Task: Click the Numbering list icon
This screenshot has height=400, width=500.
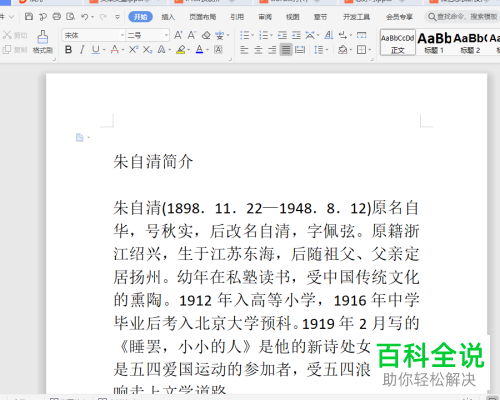Action: 263,35
